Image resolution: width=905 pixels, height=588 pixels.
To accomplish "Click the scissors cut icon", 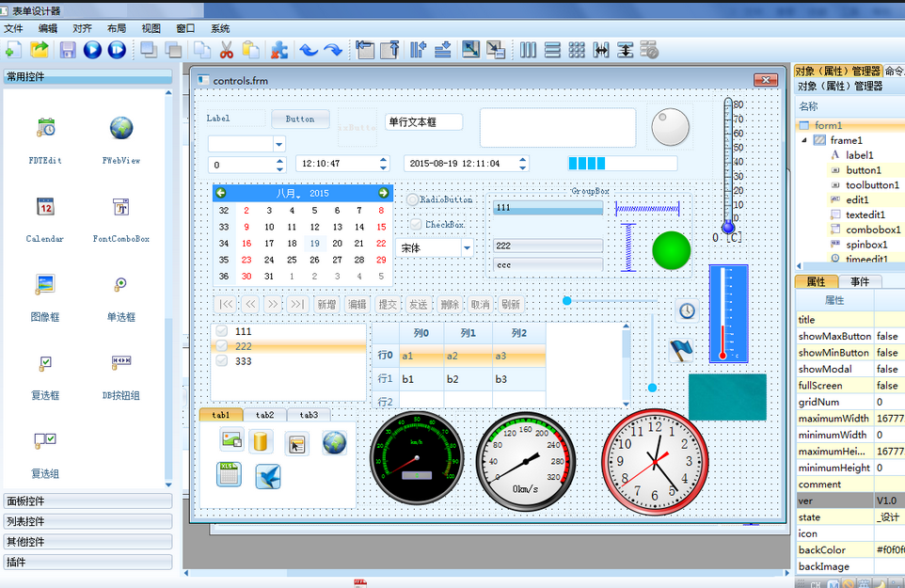I will point(226,50).
